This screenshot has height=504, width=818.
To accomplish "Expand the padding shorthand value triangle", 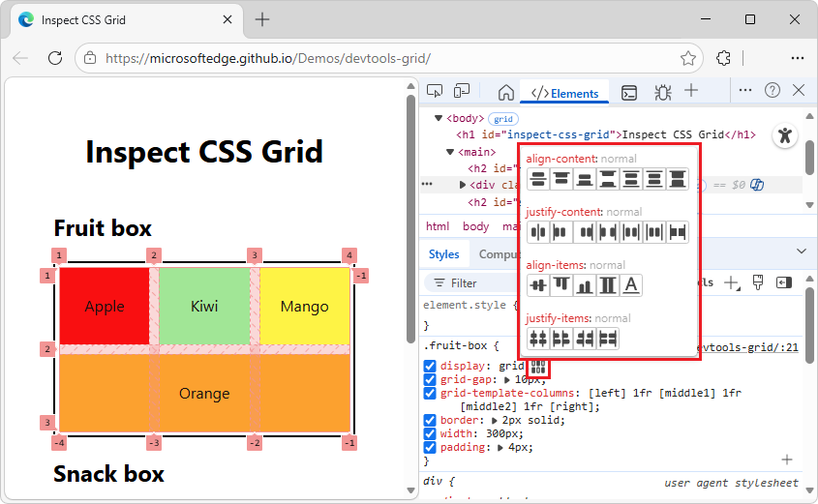I will [x=501, y=448].
